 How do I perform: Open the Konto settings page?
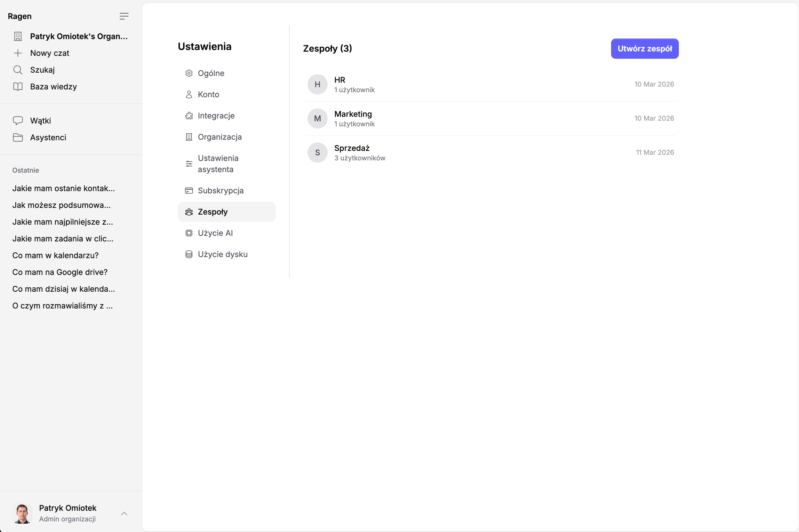click(208, 95)
